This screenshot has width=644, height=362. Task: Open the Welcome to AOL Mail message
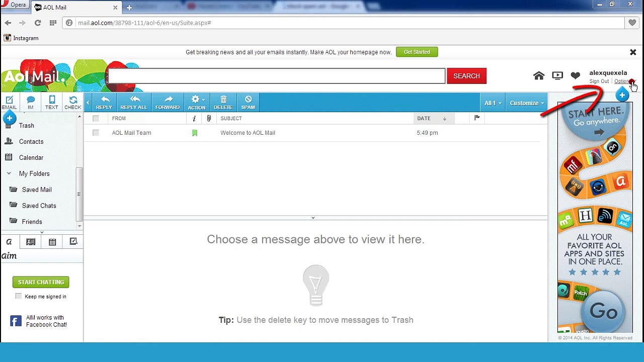[248, 133]
